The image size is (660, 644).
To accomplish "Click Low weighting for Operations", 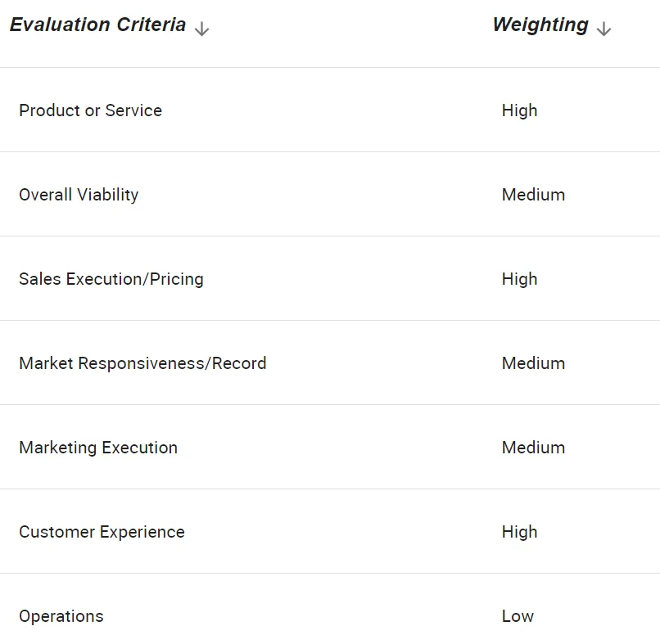I will click(518, 616).
